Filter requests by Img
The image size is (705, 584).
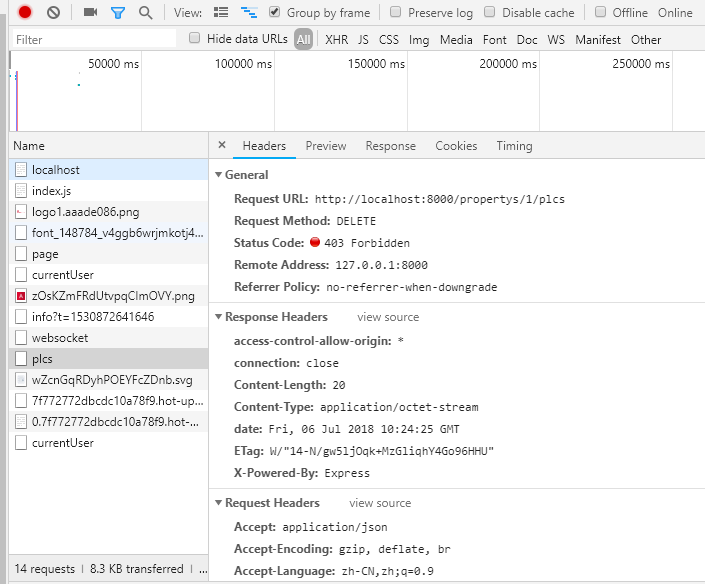point(419,40)
